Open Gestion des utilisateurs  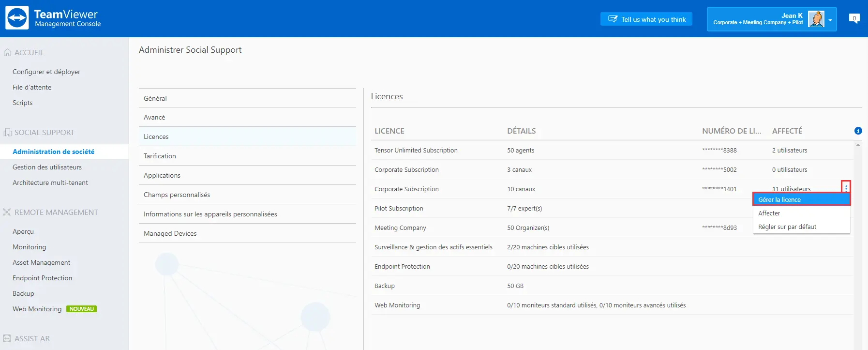coord(47,167)
